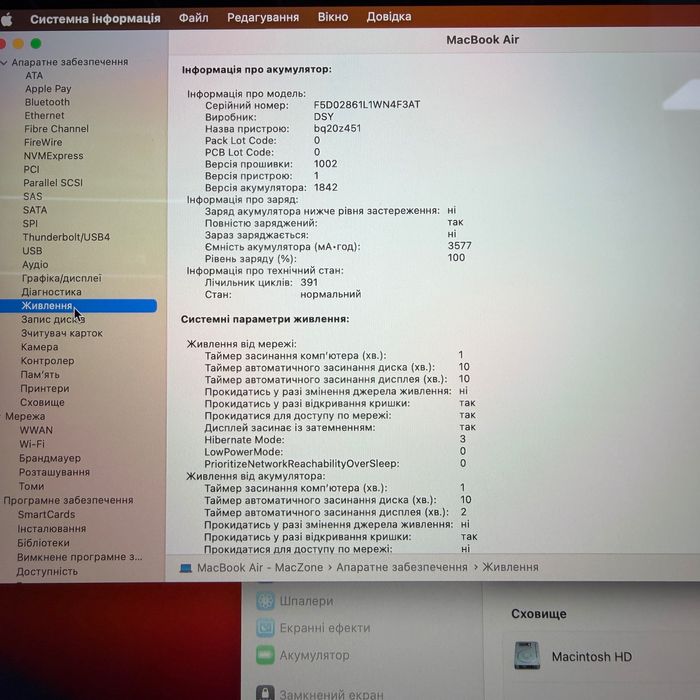The image size is (700, 700).
Task: Click the Macintosh HD drive icon
Action: 527,656
